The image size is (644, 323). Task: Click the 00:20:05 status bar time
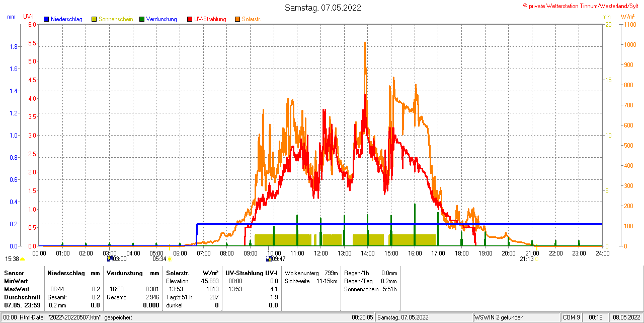coord(362,317)
